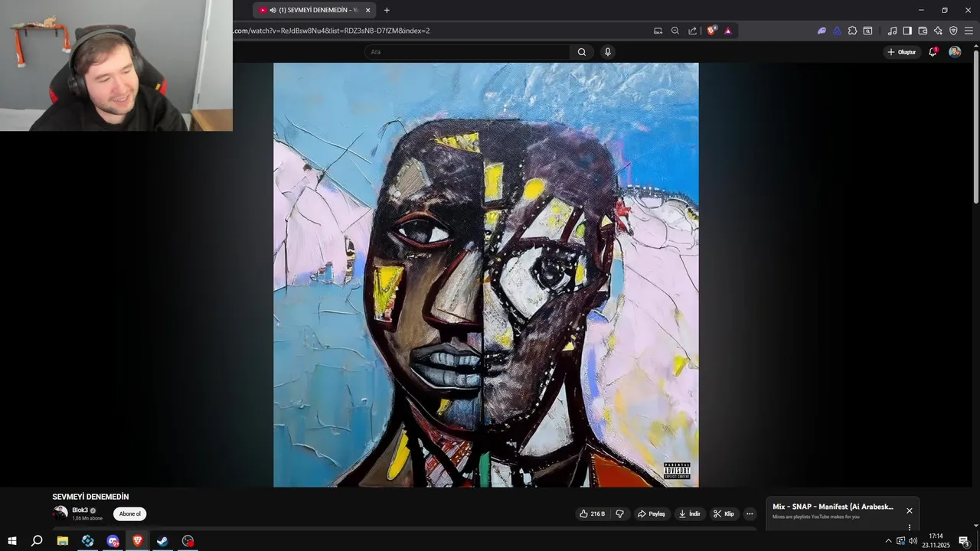Screen dimensions: 980x551
Task: Click the YouTube search input field
Action: coord(467,52)
